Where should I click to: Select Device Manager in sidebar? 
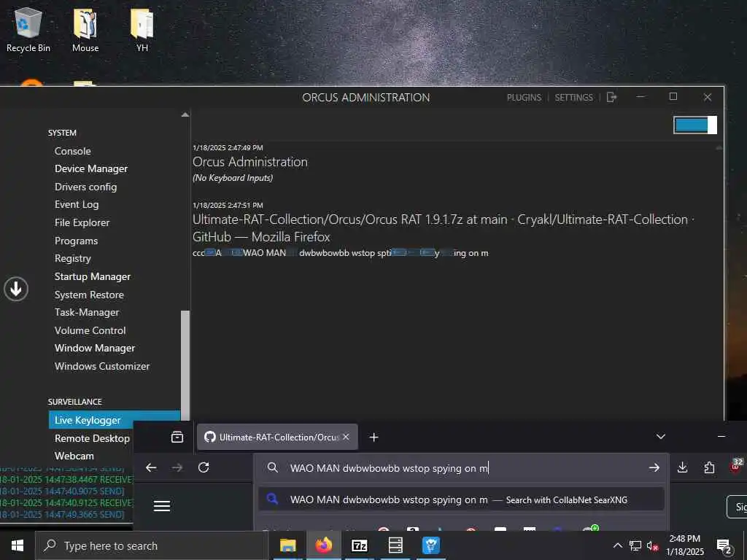coord(91,168)
